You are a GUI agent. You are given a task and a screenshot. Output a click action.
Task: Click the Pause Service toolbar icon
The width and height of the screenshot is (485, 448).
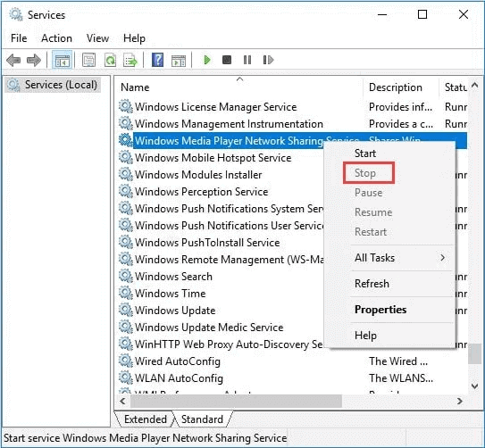point(247,60)
